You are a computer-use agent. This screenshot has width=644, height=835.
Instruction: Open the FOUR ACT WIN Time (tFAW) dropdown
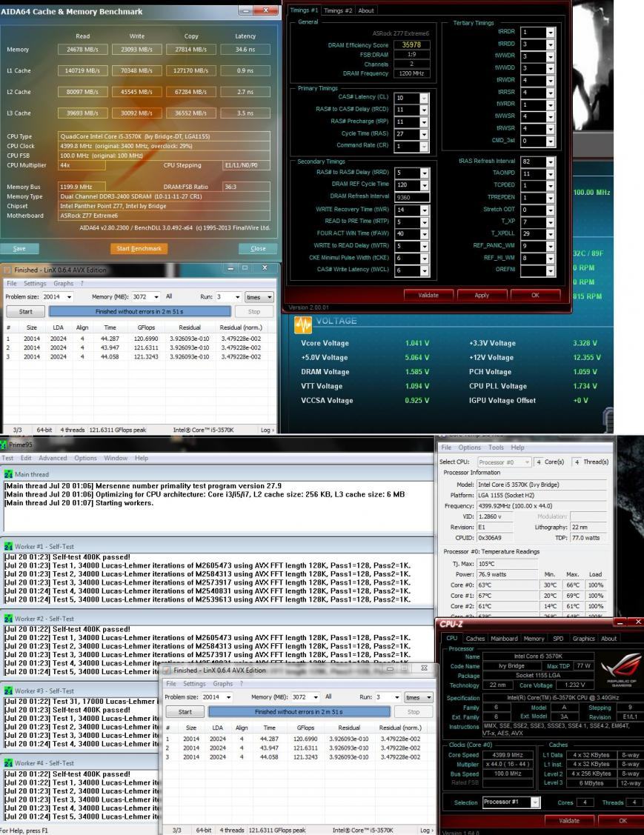click(425, 234)
